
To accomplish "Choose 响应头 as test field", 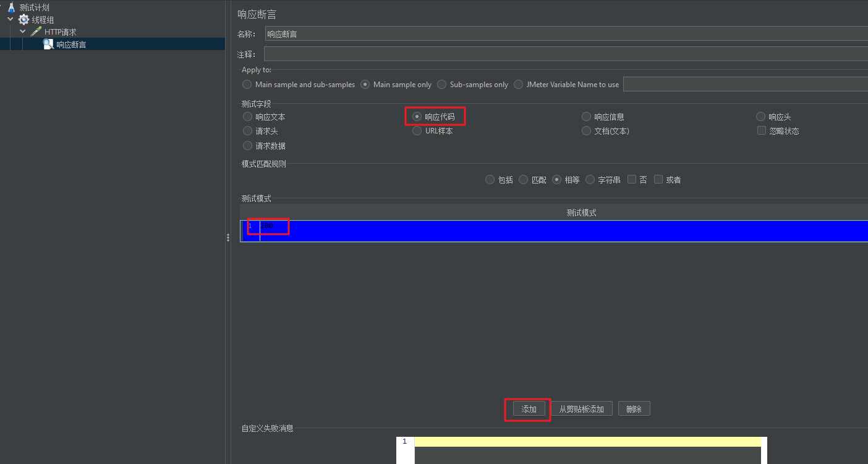I will 773,117.
